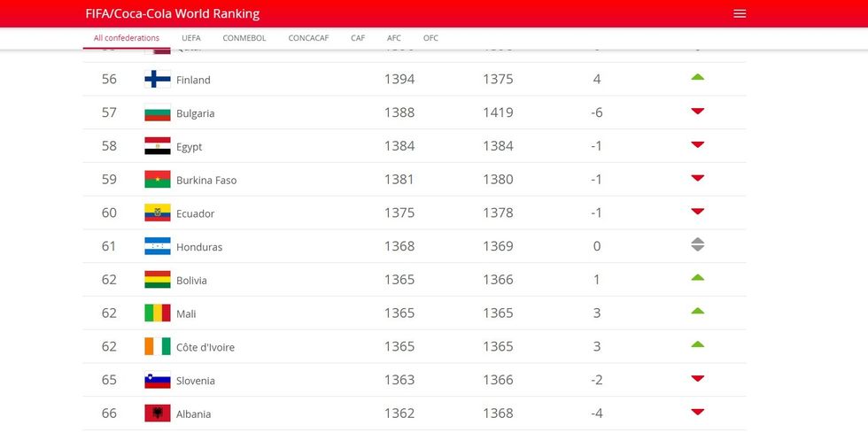Click the gray no-change arrows for Honduras
Screen dimensions: 868x433
coord(697,245)
